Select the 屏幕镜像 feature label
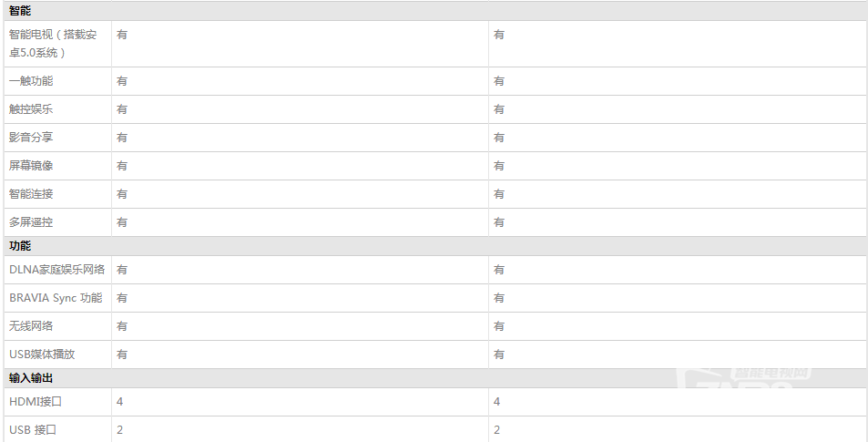 tap(31, 166)
